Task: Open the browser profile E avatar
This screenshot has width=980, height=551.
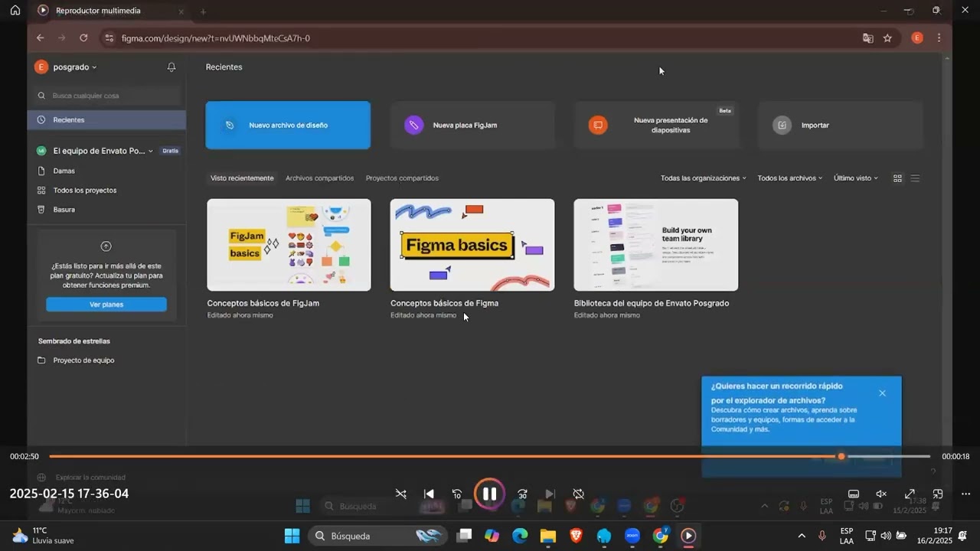Action: click(917, 37)
